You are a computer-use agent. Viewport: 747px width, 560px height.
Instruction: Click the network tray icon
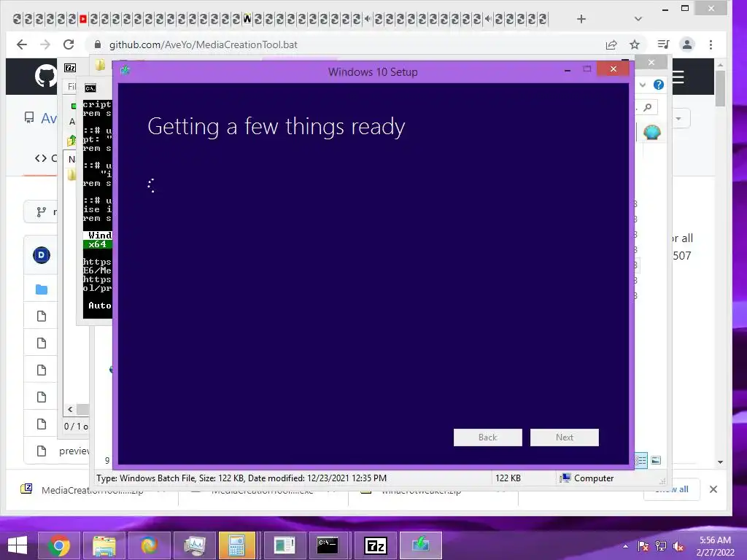coord(660,546)
